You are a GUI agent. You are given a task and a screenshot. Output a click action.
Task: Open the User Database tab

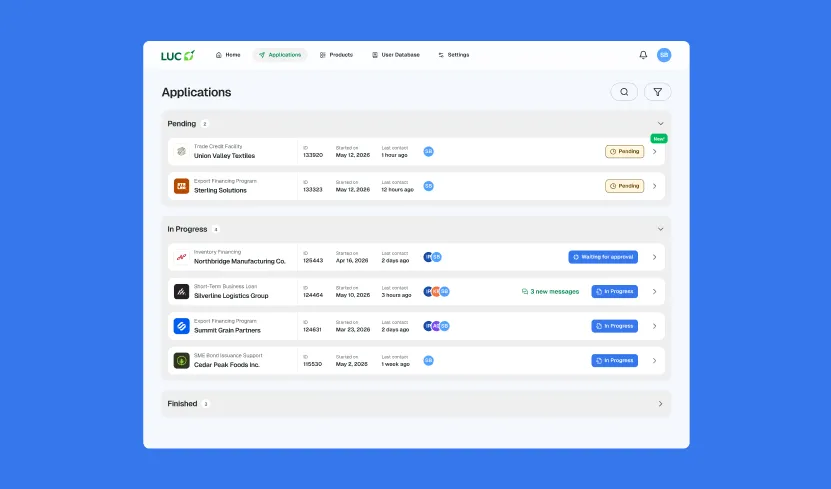click(x=395, y=55)
